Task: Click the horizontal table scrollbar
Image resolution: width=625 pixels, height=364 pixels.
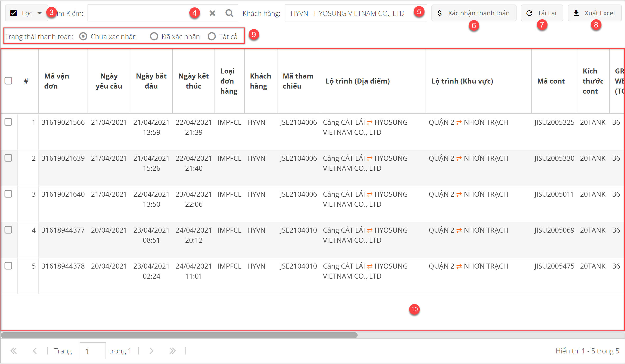Action: point(179,335)
